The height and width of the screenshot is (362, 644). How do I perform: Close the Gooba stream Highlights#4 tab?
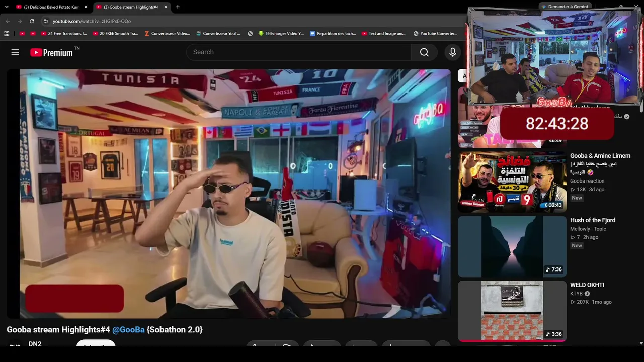[165, 7]
